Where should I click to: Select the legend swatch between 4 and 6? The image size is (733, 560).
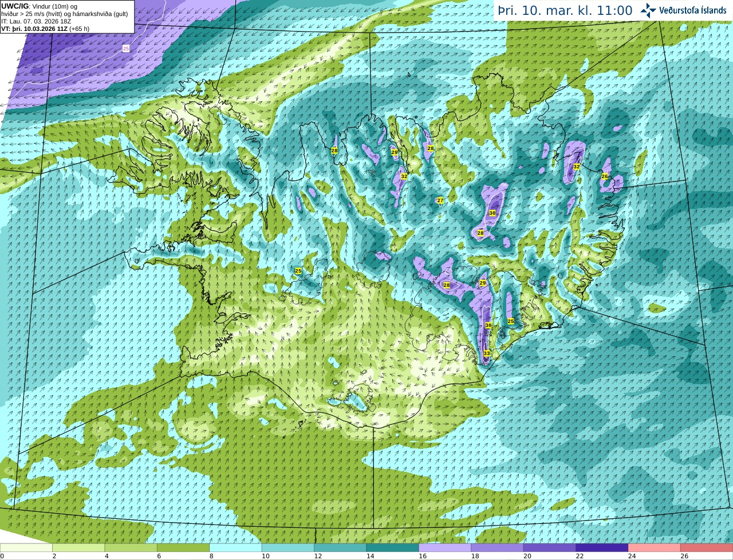point(131,548)
